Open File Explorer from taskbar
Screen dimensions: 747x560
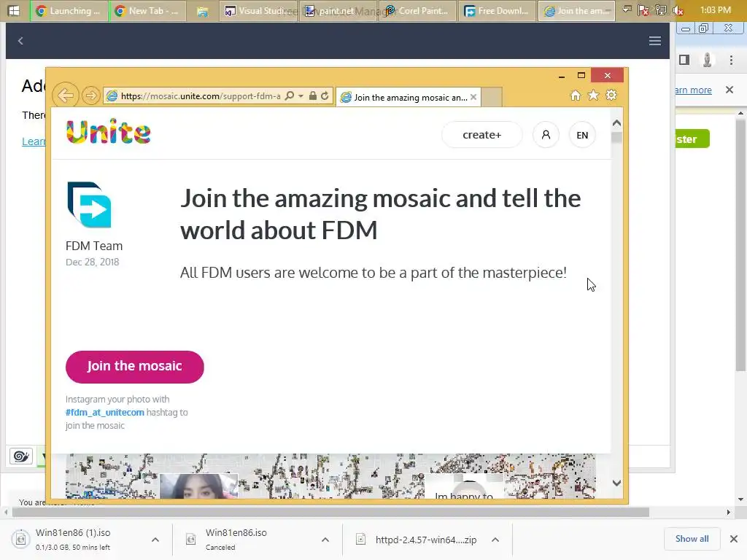tap(203, 11)
